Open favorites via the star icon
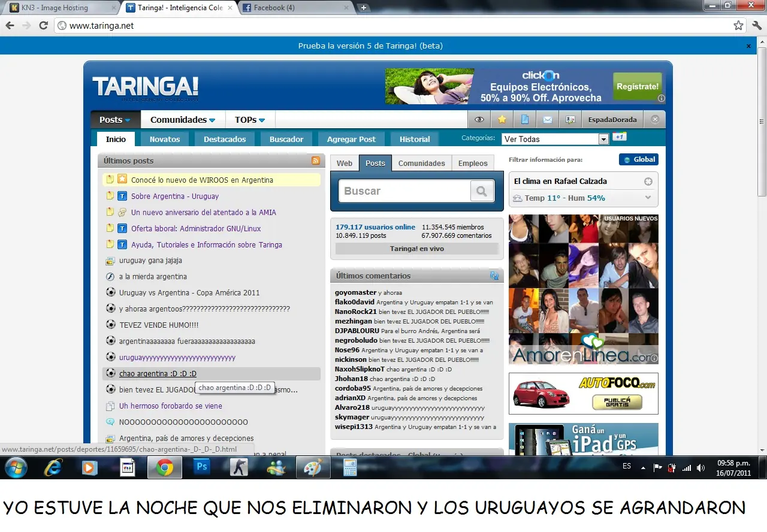This screenshot has height=532, width=767. [502, 119]
